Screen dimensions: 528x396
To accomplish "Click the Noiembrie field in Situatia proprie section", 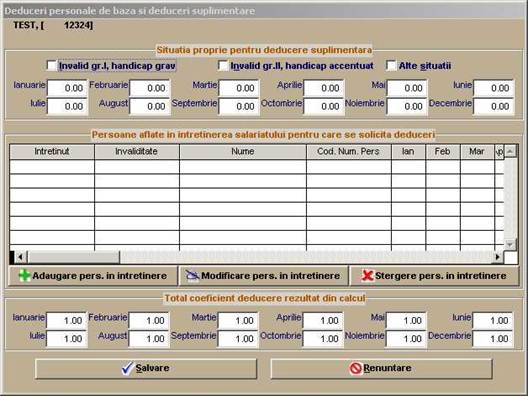I will 407,106.
